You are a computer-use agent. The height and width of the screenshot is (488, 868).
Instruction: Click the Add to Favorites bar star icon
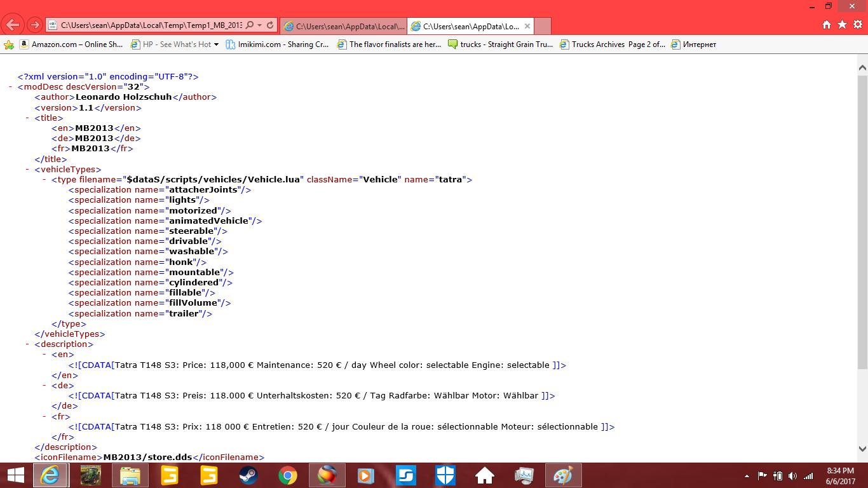pos(9,44)
